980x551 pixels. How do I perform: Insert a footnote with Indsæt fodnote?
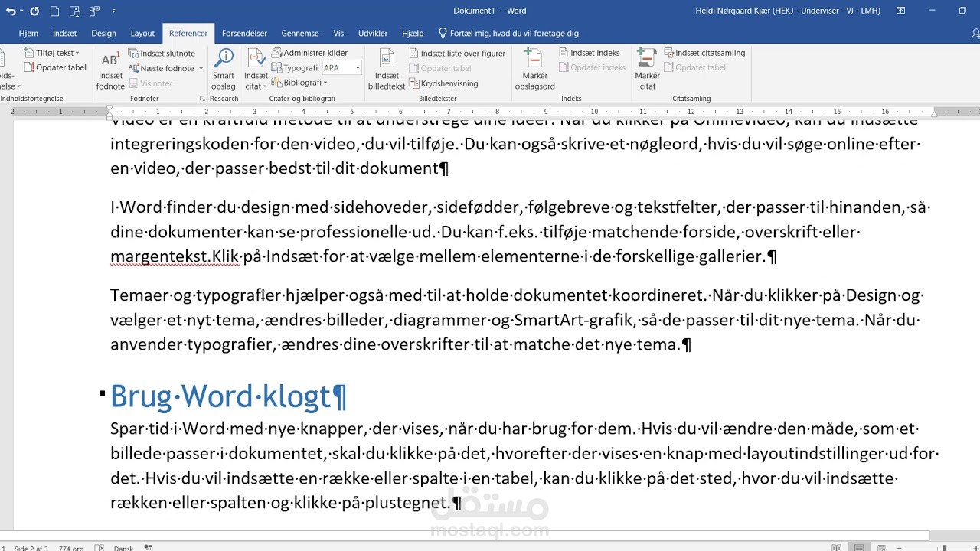click(x=110, y=69)
